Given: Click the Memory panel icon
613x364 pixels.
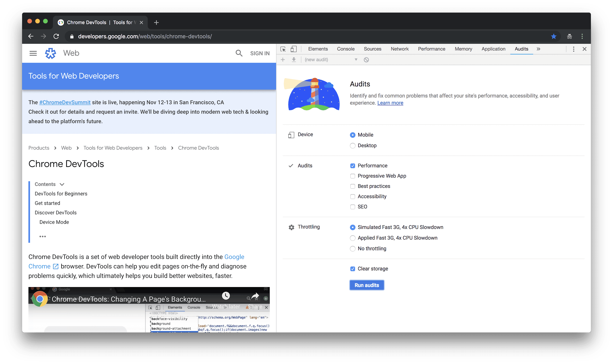Looking at the screenshot, I should 463,49.
